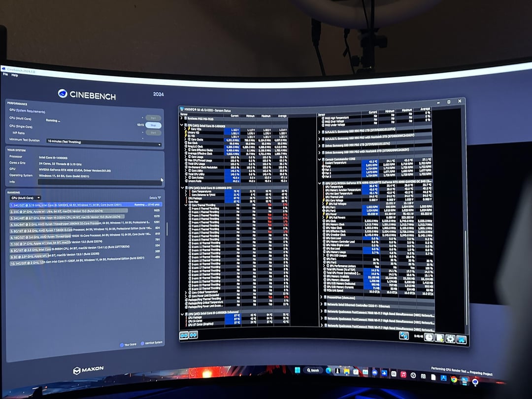This screenshot has height=399, width=532.
Task: Select ranking row 4 Threadripper 2990WX
Action: coord(86,223)
